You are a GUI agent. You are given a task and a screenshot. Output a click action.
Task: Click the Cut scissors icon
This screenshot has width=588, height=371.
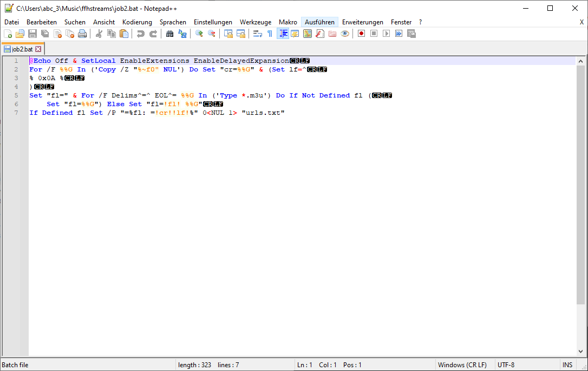(x=99, y=34)
